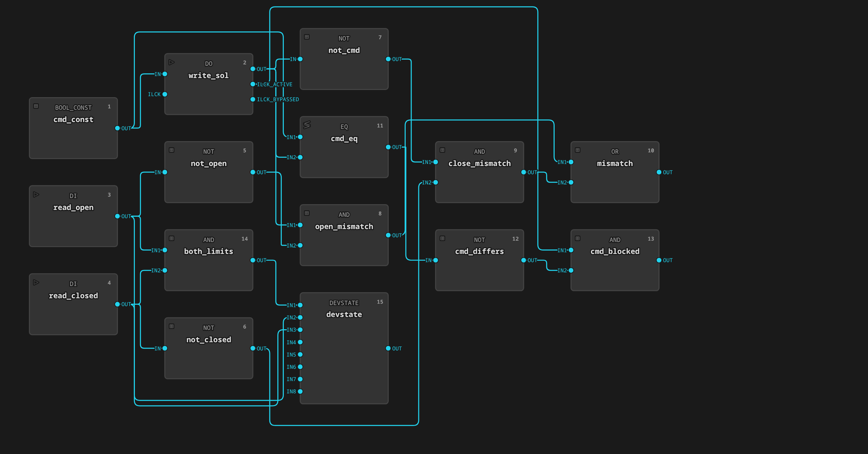Click the IN2 port of both_limits
This screenshot has width=868, height=454.
coord(165,270)
